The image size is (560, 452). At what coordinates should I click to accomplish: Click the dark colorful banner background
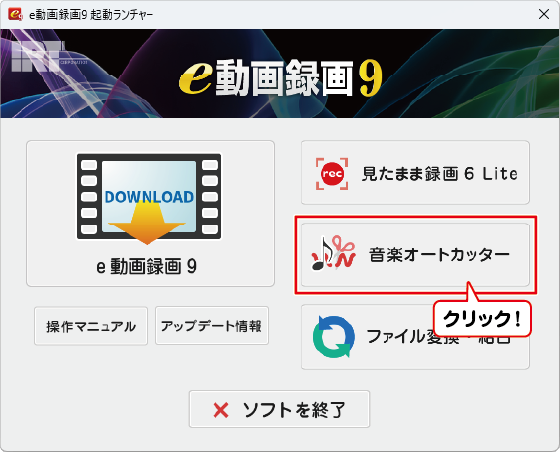pos(464,73)
